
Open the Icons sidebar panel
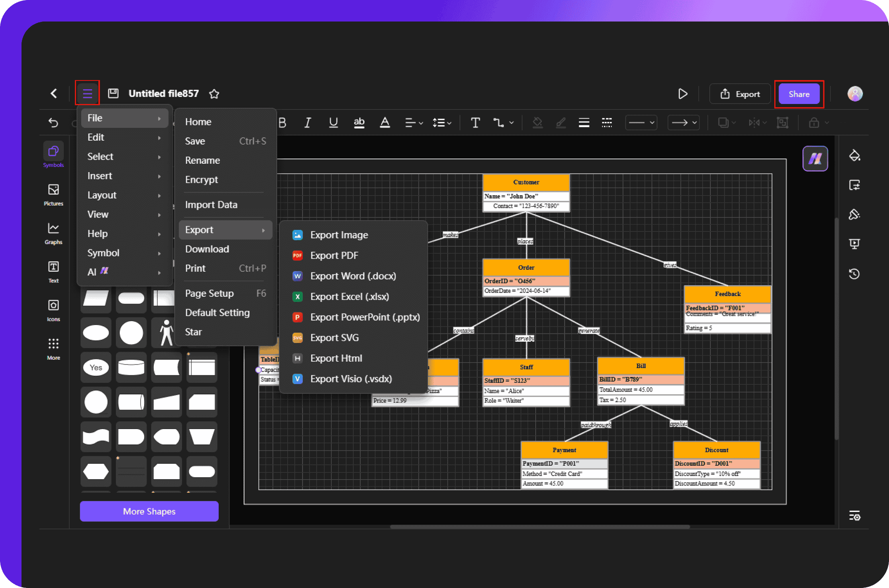(x=53, y=310)
